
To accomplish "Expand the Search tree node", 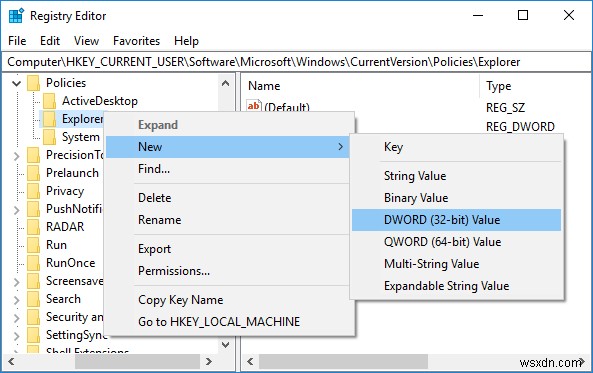I will click(x=16, y=300).
